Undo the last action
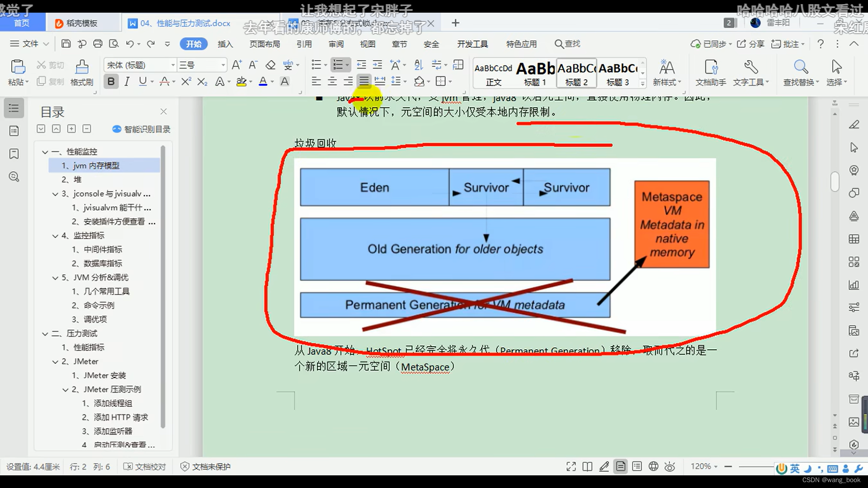 pos(130,44)
